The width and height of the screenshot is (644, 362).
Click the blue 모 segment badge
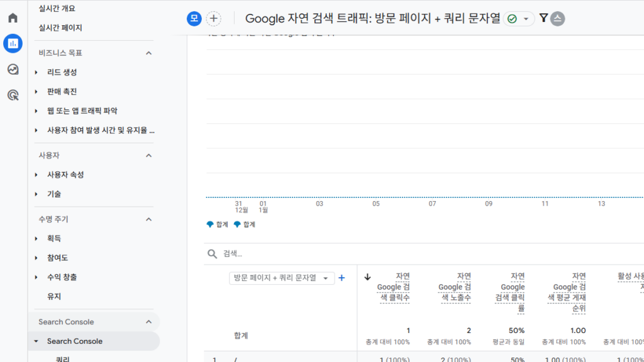194,19
